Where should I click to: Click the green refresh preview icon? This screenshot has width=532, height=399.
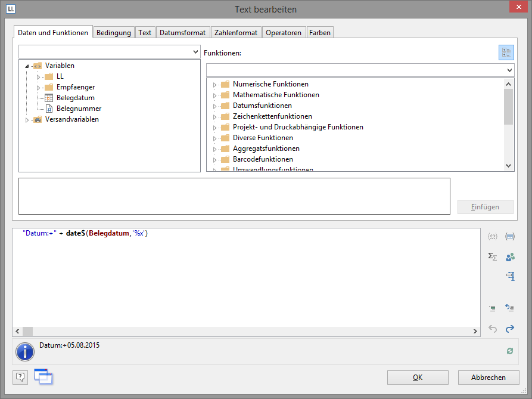510,351
